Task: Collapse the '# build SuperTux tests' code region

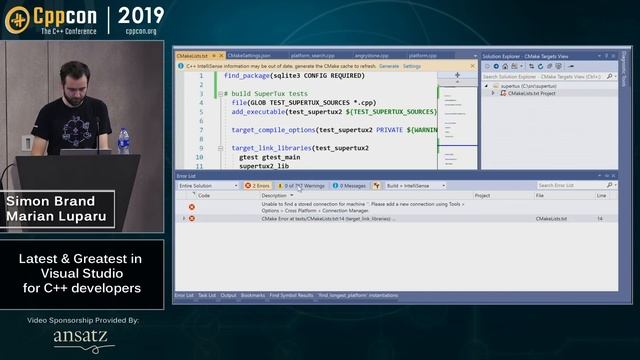Action: pyautogui.click(x=220, y=94)
